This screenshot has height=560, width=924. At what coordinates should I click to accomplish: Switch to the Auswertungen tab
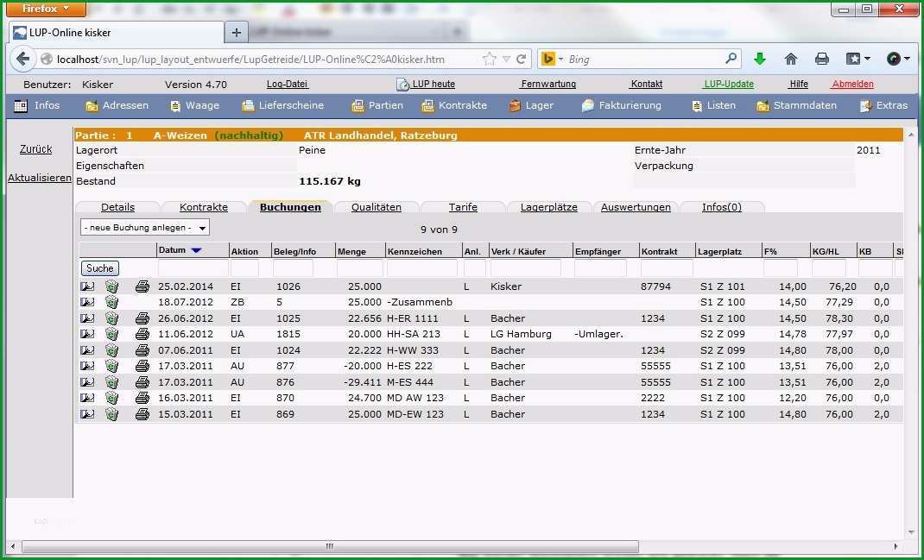[x=636, y=207]
